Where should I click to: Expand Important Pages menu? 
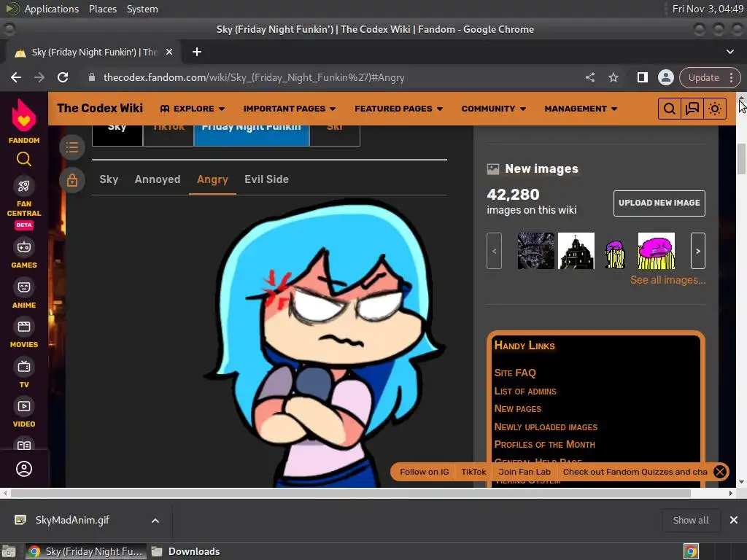tap(289, 109)
